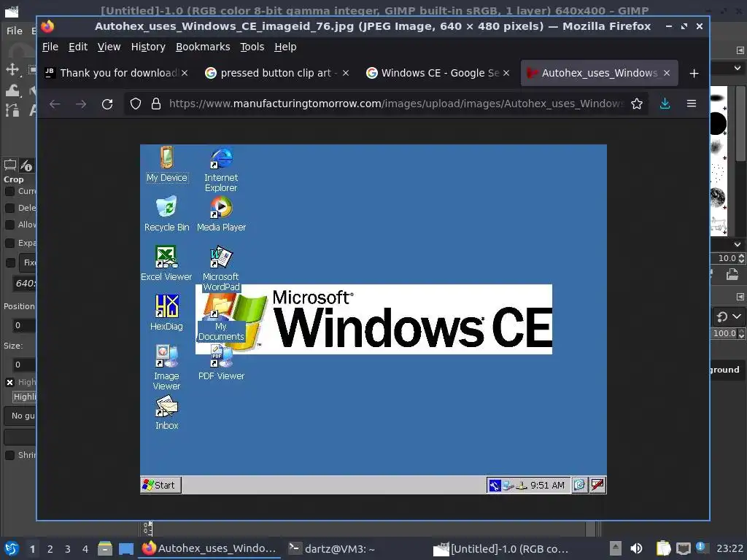The height and width of the screenshot is (560, 747).
Task: Switch to dartz@VM3 terminal in taskbar
Action: (332, 548)
